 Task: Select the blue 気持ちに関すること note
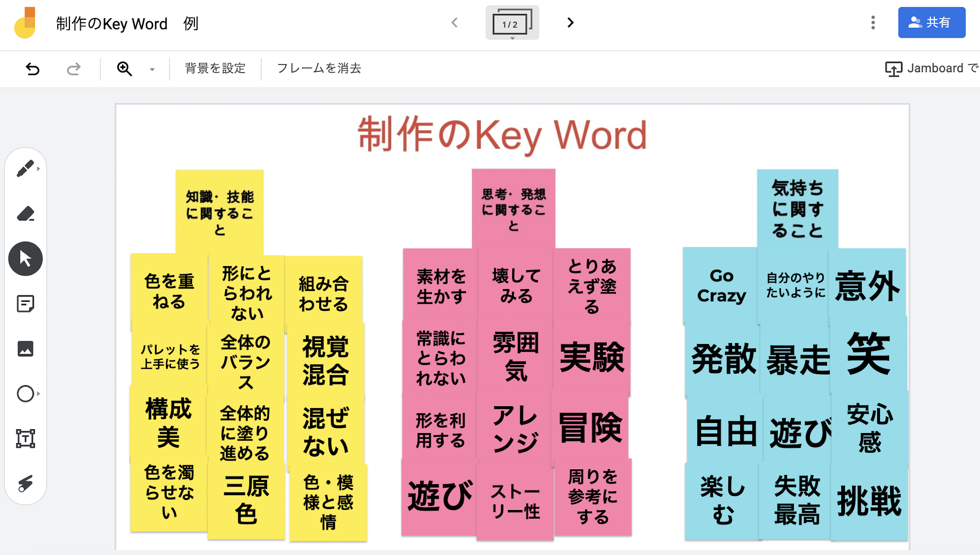pyautogui.click(x=798, y=209)
